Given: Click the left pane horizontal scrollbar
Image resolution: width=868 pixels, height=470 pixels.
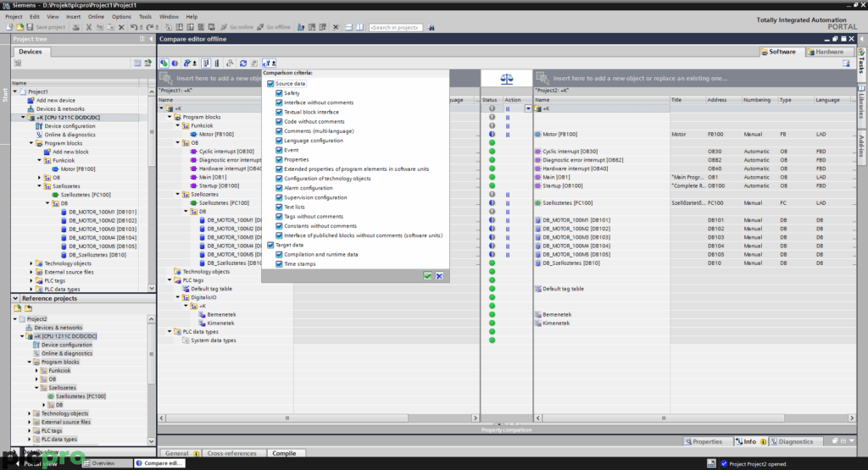Looking at the screenshot, I should pos(287,418).
